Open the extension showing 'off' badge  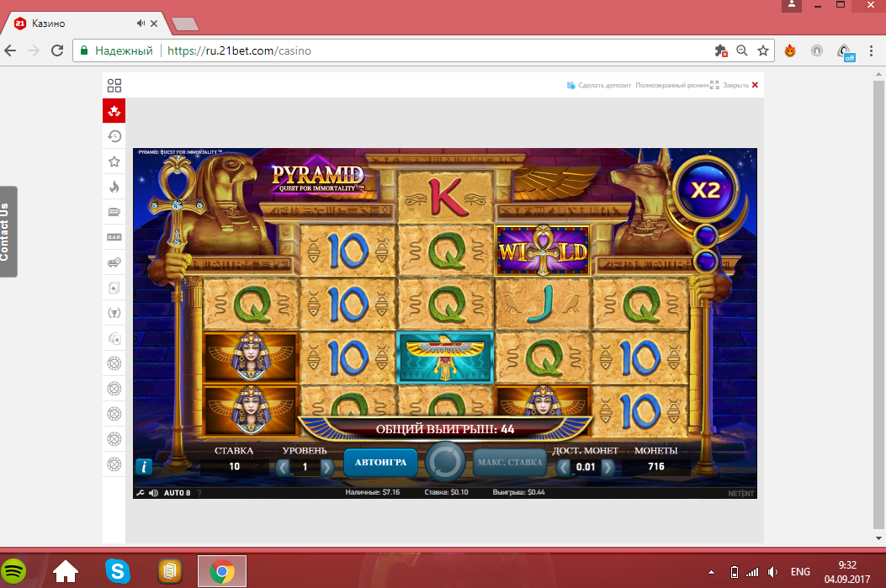coord(846,52)
